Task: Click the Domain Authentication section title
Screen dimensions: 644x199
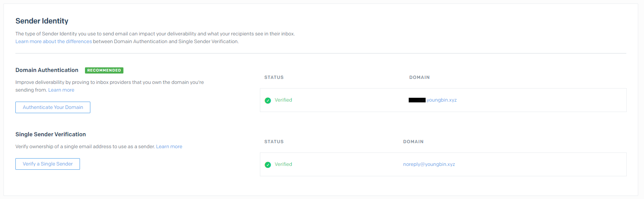Action: click(47, 70)
